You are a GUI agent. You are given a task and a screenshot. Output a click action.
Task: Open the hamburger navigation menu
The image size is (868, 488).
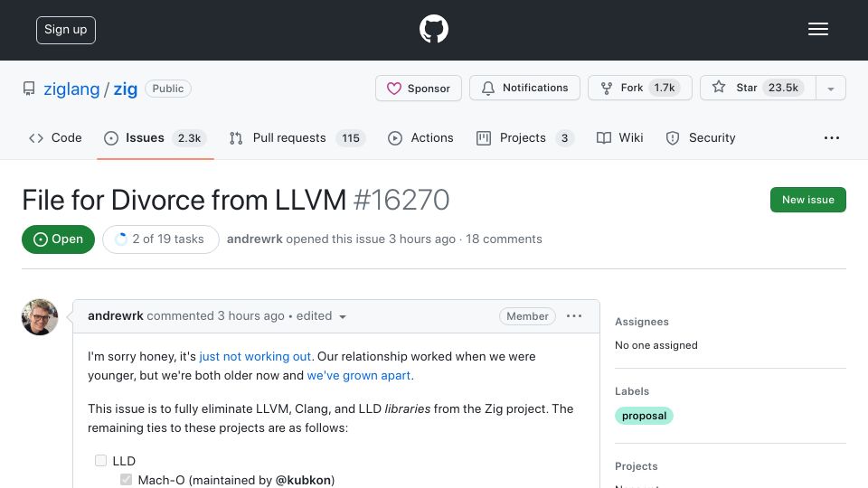817,29
